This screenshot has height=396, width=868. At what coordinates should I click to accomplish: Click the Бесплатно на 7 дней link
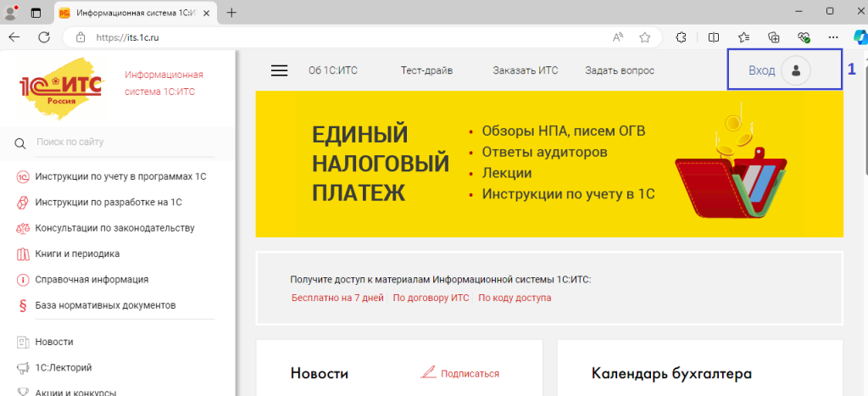(337, 298)
